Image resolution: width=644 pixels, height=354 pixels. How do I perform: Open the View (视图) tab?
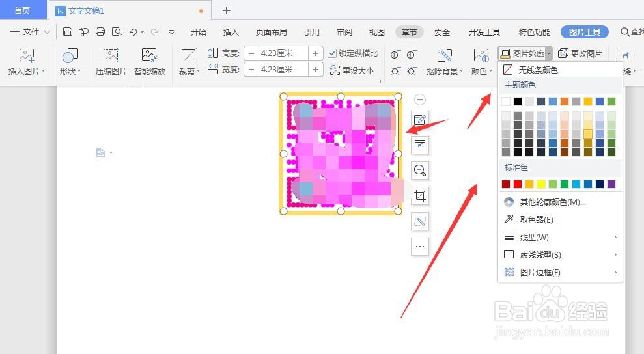pyautogui.click(x=376, y=32)
